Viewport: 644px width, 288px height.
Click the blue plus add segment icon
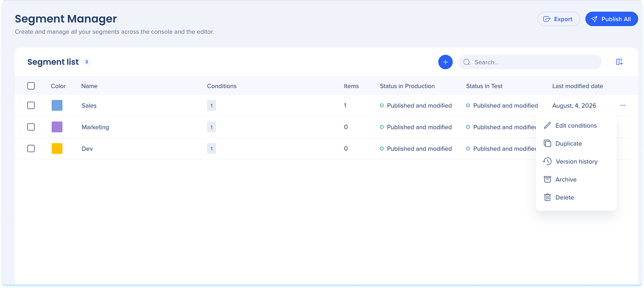[446, 62]
